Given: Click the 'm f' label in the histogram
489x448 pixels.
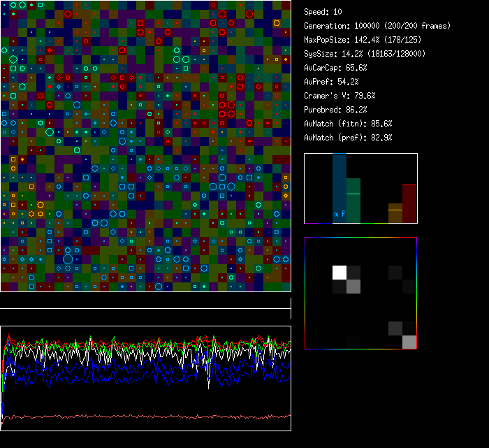Looking at the screenshot, I should pos(340,214).
